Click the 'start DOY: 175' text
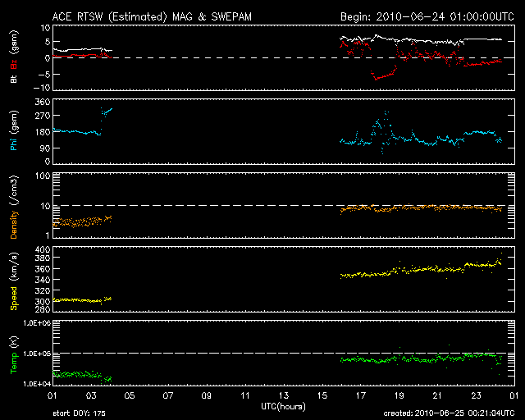This screenshot has height=420, width=525. click(x=79, y=413)
